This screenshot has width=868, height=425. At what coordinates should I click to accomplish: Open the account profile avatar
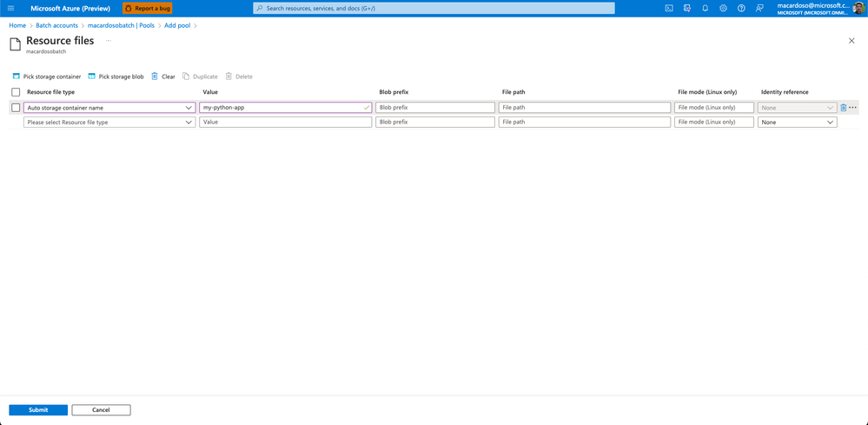(x=858, y=9)
